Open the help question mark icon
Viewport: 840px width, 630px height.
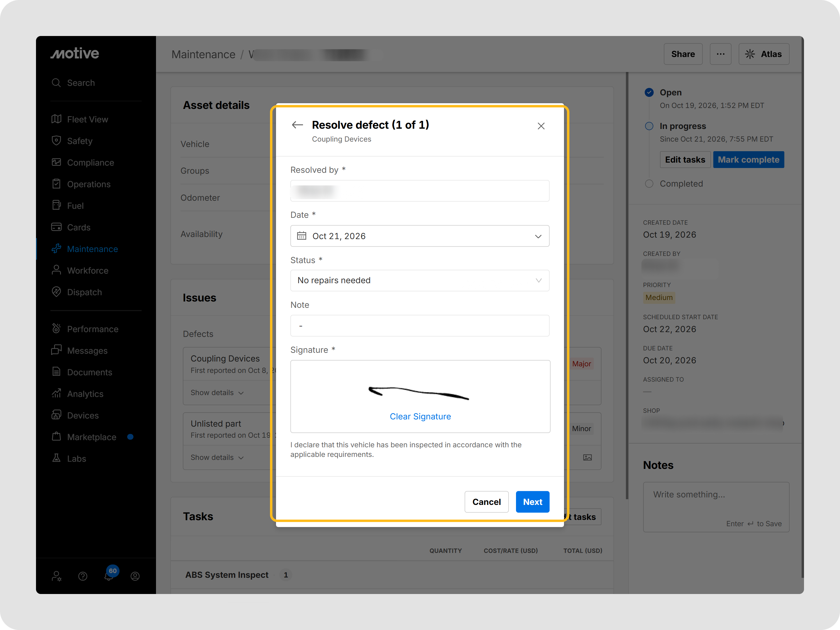pyautogui.click(x=83, y=577)
